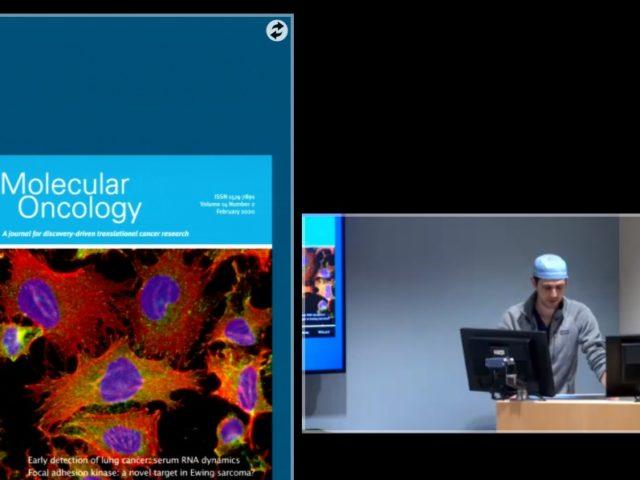Click the swap layout arrows icon
The width and height of the screenshot is (640, 480).
[277, 31]
